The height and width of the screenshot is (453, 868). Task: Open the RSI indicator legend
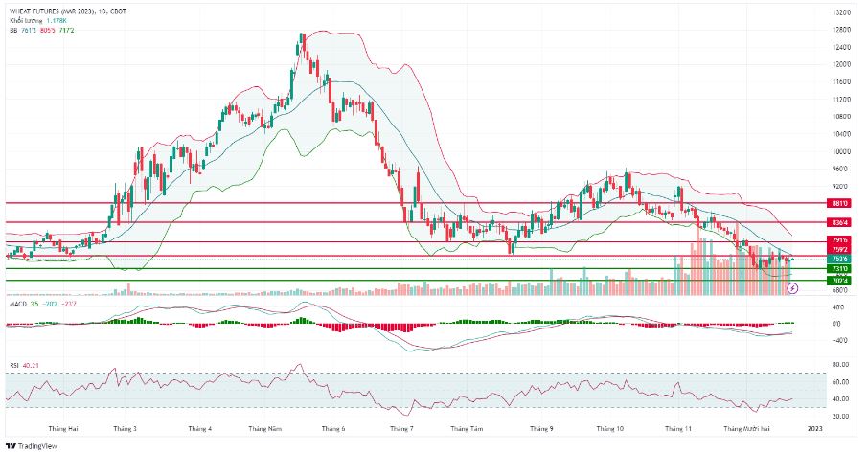coord(24,365)
